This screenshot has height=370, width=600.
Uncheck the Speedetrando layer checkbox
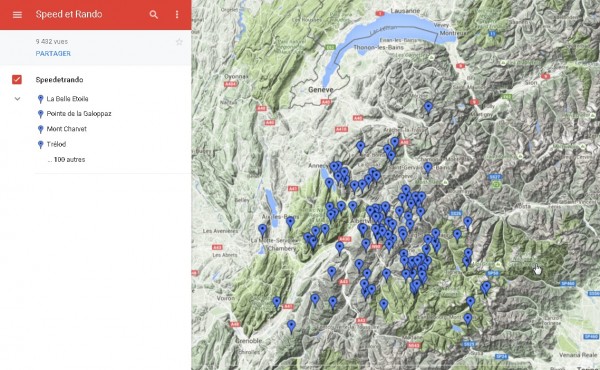[x=17, y=79]
